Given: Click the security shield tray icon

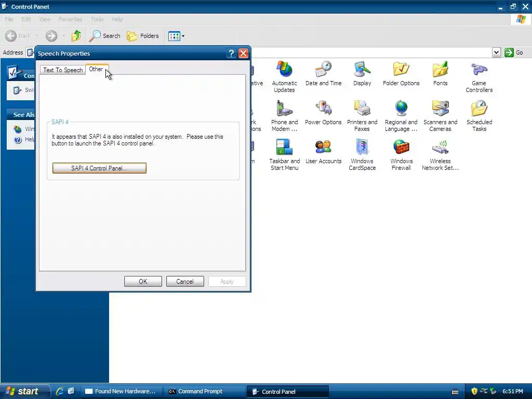Looking at the screenshot, I should coord(474,391).
